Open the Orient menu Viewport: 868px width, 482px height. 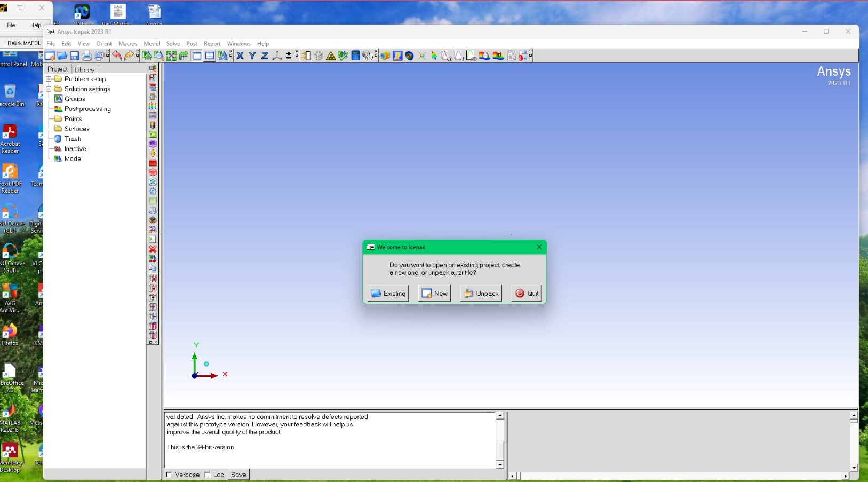click(104, 44)
